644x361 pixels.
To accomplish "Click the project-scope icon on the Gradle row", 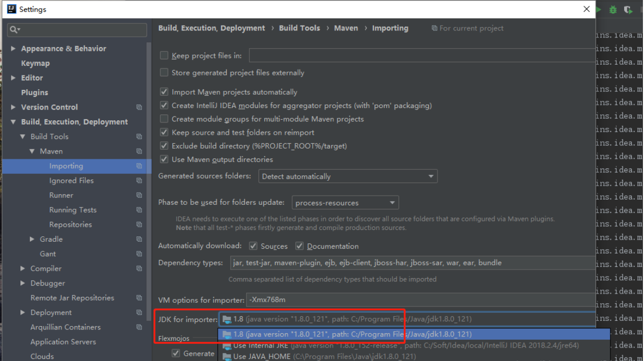I will coord(139,240).
